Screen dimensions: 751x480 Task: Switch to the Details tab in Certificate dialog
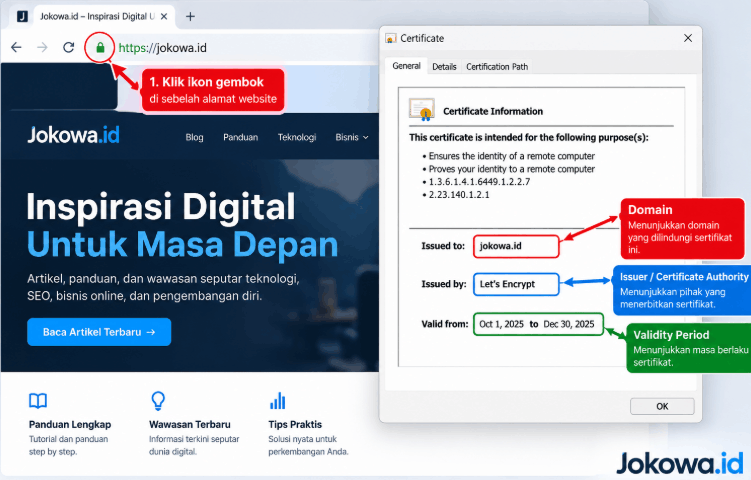point(444,67)
